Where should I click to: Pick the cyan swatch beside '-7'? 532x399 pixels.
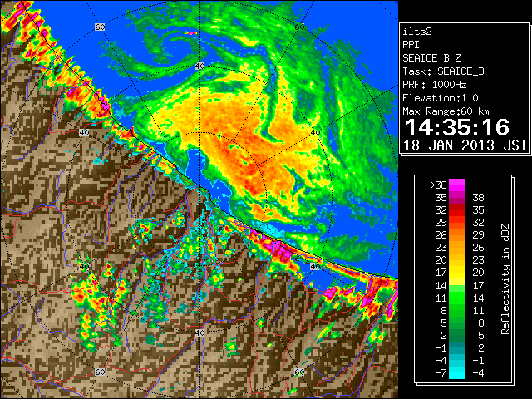click(457, 372)
